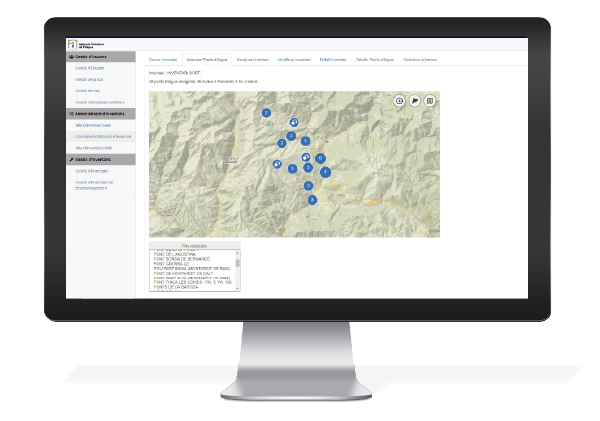The image size is (600, 421).
Task: Click the clock icon on the map
Action: pyautogui.click(x=400, y=100)
